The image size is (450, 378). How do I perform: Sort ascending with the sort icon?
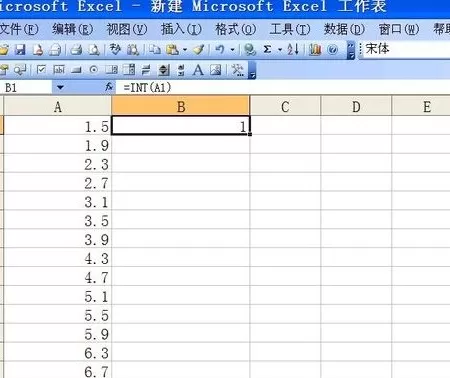(293, 50)
